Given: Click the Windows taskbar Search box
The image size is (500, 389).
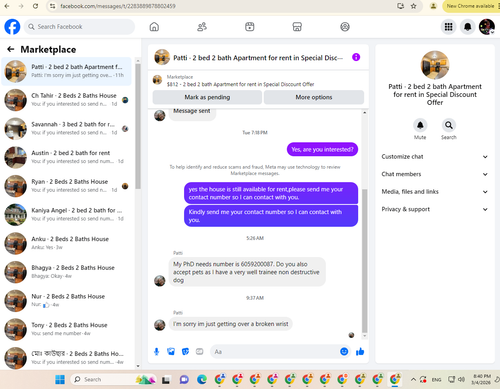Looking at the screenshot, I should point(113,379).
